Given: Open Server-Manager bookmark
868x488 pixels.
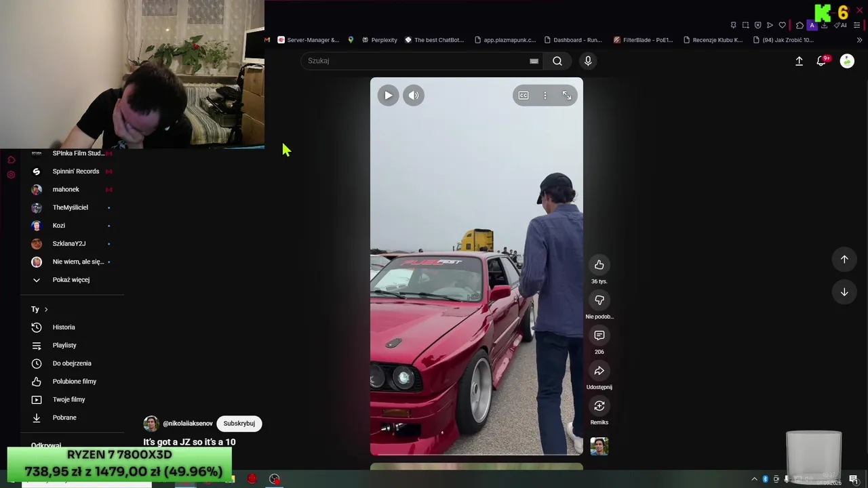Looking at the screenshot, I should point(308,40).
